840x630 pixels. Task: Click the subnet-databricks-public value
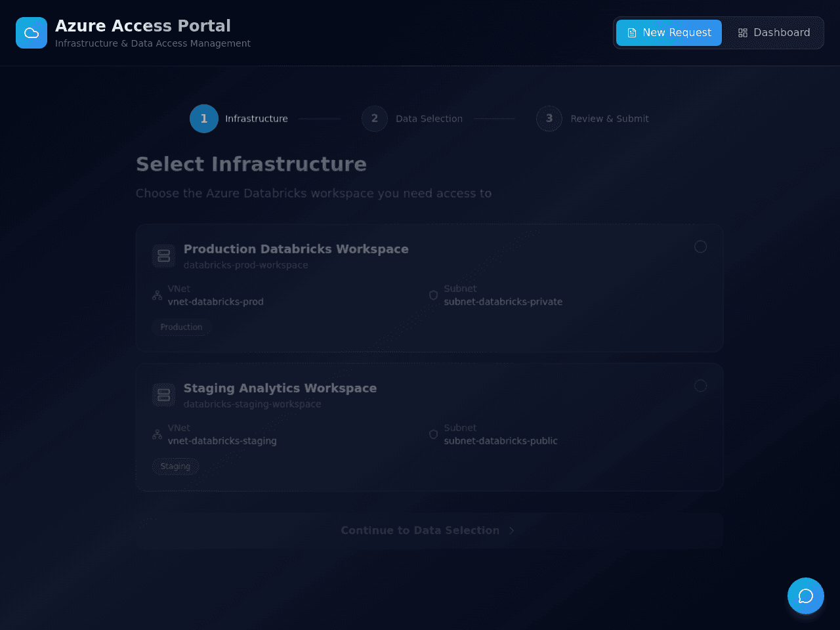(501, 441)
